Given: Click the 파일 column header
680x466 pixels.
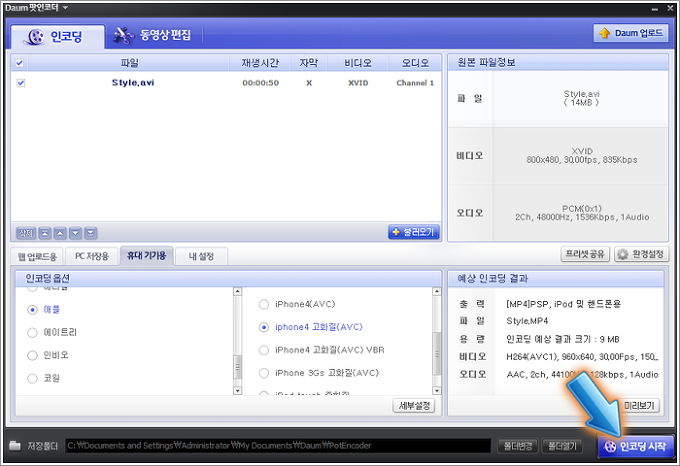Looking at the screenshot, I should (129, 63).
